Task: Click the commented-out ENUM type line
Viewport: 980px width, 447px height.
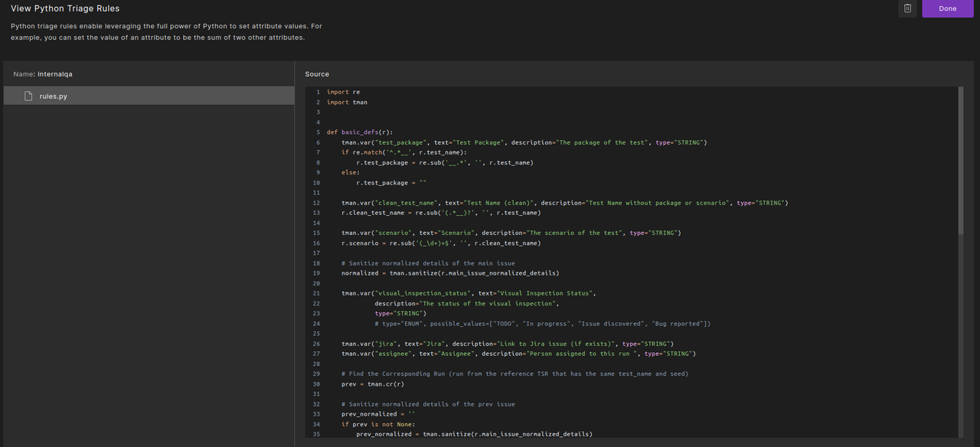Action: click(x=542, y=324)
